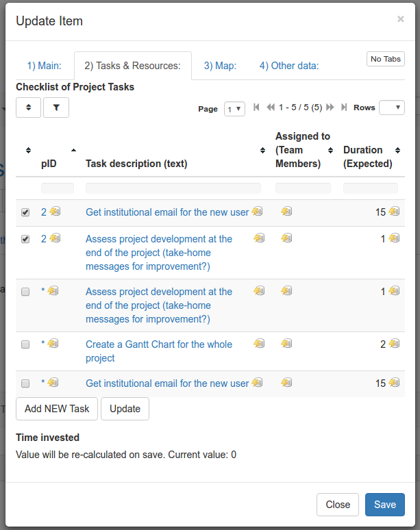
Task: Click Assigned to edit icon in Gantt Chart row
Action: [286, 344]
